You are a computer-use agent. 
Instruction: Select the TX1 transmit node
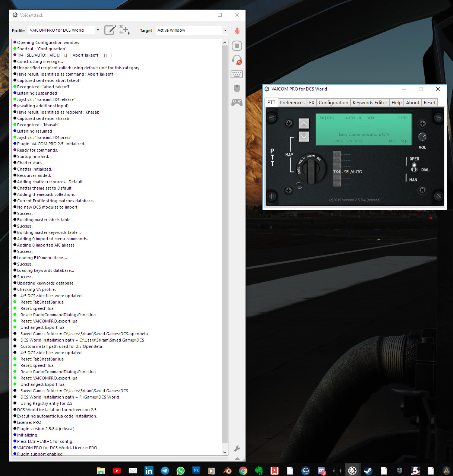(x=337, y=154)
